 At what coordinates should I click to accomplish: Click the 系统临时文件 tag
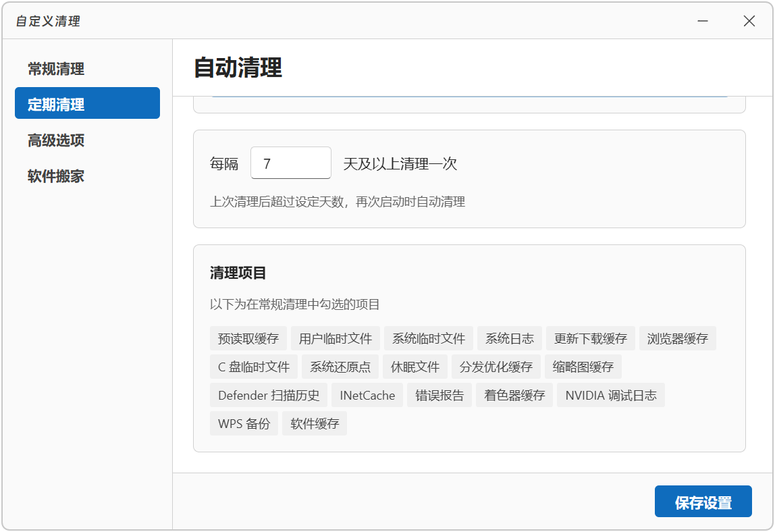429,339
